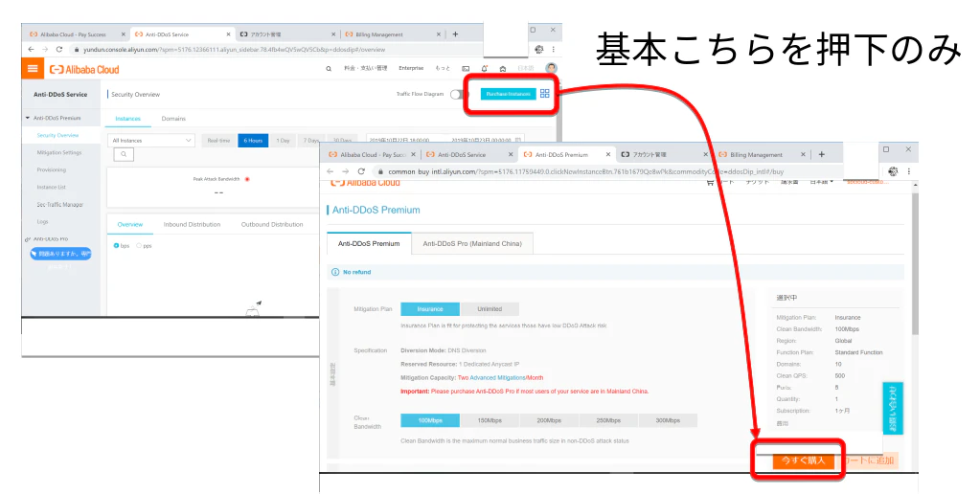This screenshot has width=980, height=494.
Task: Open Logs in the sidebar
Action: [x=42, y=222]
